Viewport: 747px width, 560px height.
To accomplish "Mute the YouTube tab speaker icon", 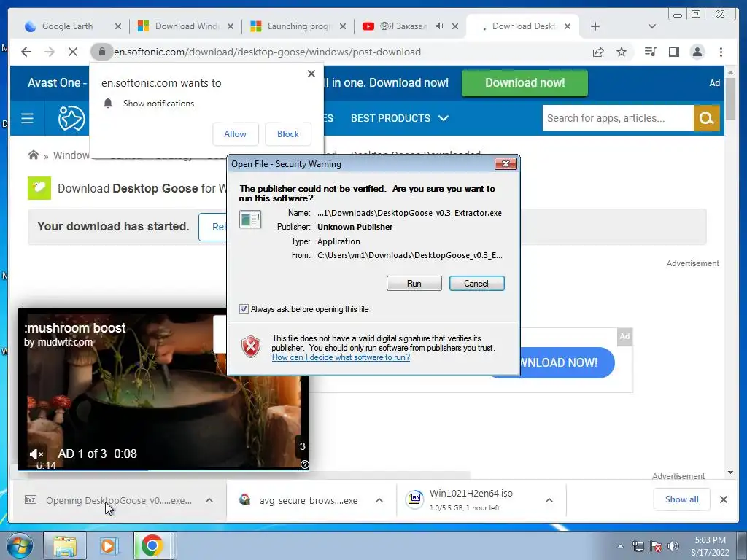I will 439,26.
